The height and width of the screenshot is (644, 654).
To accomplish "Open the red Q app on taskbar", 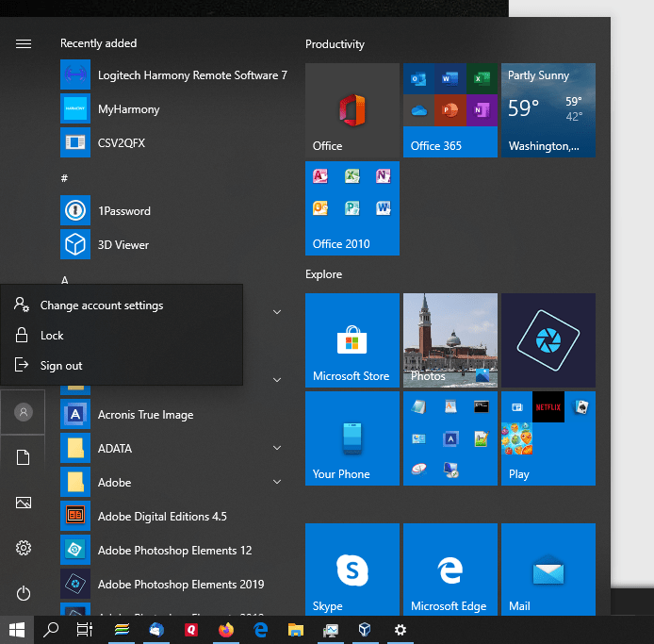I will coord(191,630).
